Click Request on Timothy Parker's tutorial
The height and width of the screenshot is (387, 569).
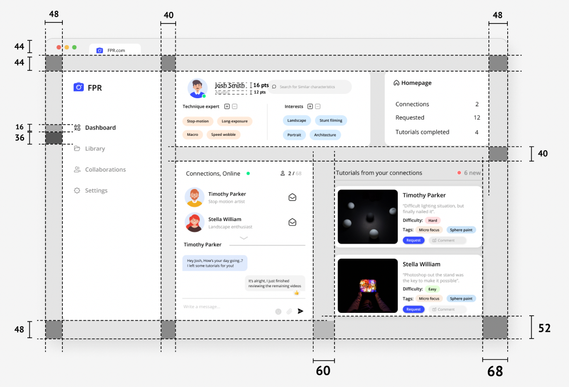413,240
